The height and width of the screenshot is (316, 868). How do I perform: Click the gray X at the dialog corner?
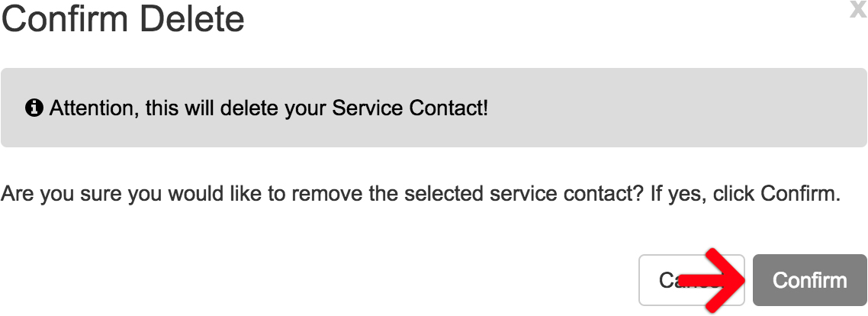pos(858,10)
